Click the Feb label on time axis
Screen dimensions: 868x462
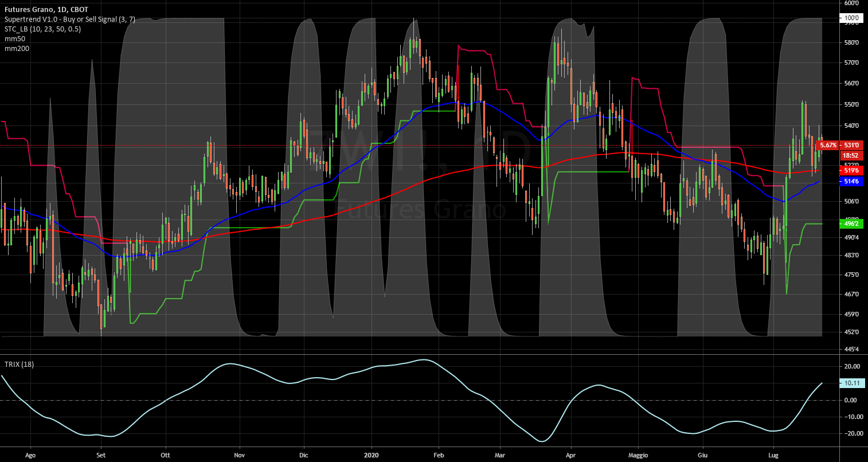tap(439, 456)
